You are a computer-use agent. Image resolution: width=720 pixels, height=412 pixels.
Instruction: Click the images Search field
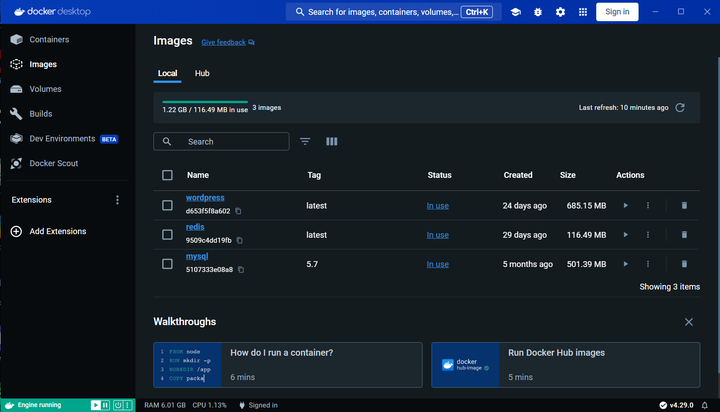(221, 141)
